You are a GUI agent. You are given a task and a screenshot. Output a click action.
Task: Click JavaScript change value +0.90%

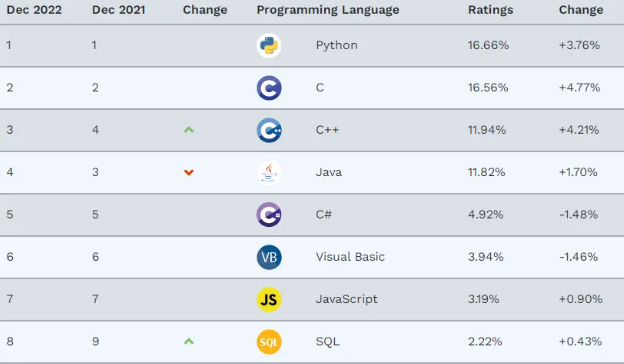pyautogui.click(x=581, y=299)
